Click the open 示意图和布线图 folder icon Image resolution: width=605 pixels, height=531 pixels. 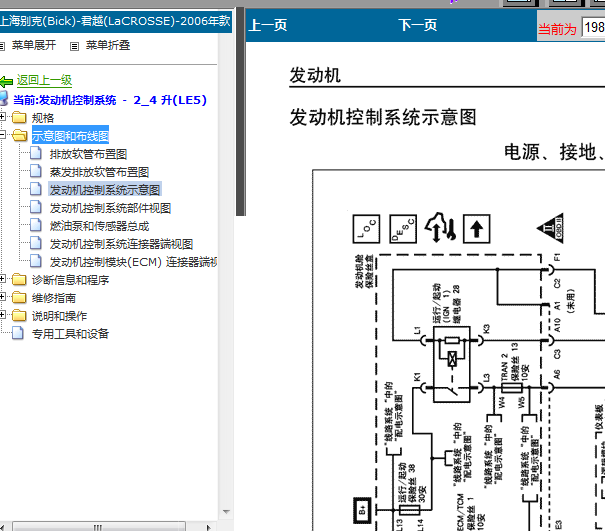click(19, 135)
